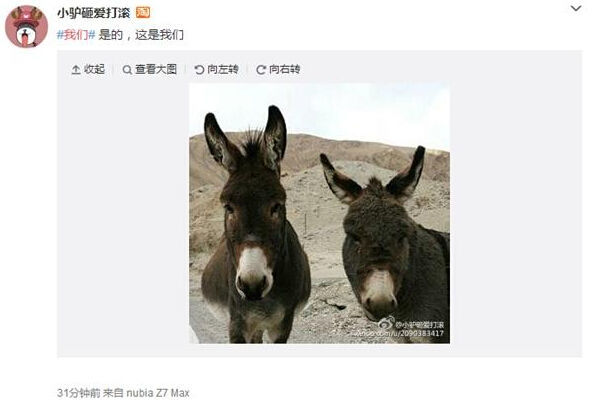This screenshot has width=596, height=403.
Task: Open the poster's round avatar picture
Action: [26, 26]
